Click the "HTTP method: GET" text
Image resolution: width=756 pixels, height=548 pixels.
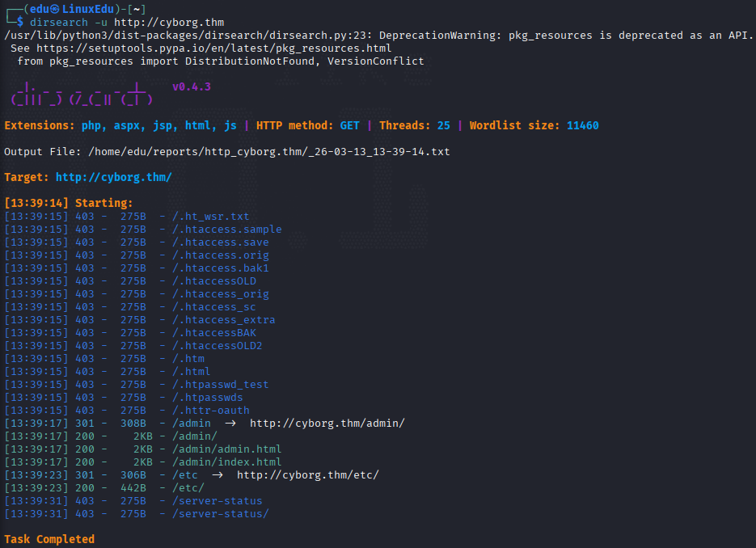pos(307,126)
